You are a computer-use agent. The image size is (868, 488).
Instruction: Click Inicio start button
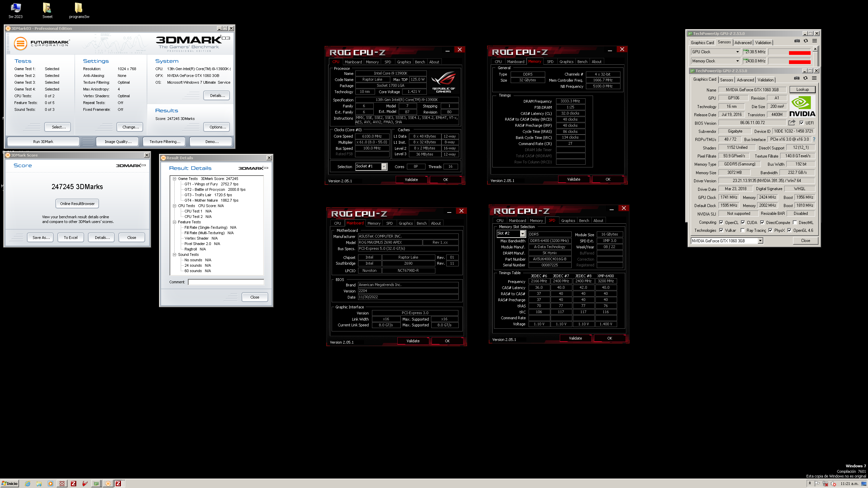pos(10,484)
